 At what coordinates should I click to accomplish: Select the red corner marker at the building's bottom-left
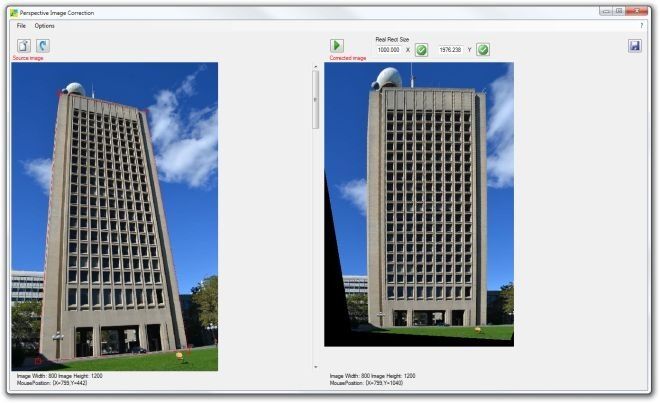(x=38, y=360)
